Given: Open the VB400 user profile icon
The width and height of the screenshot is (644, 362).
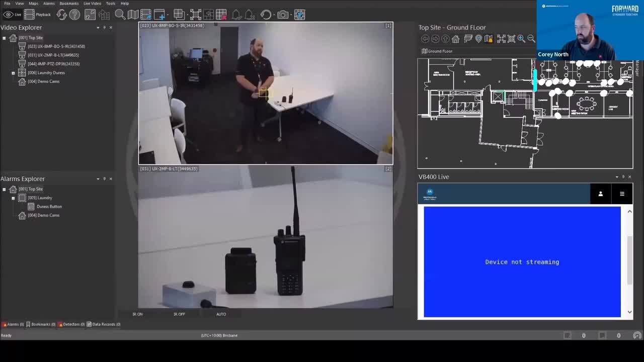Looking at the screenshot, I should coord(600,194).
